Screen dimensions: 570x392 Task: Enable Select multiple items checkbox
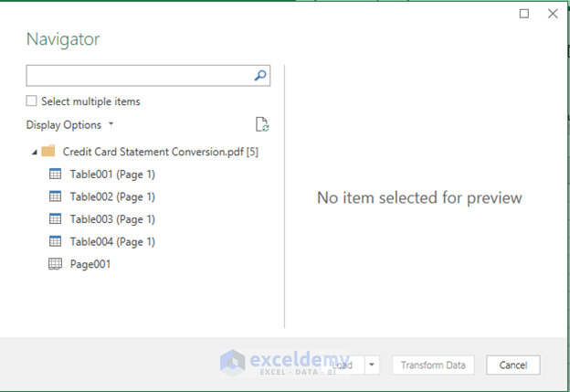tap(32, 101)
